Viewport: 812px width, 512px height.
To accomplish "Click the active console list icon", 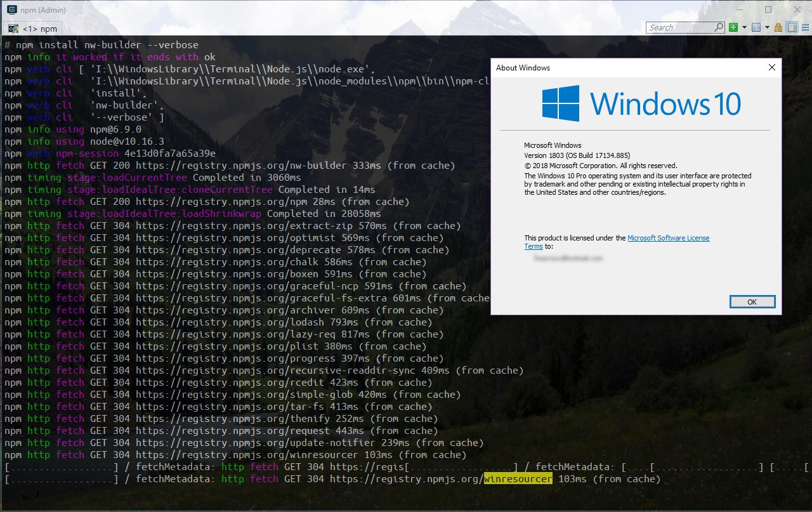I will 756,27.
